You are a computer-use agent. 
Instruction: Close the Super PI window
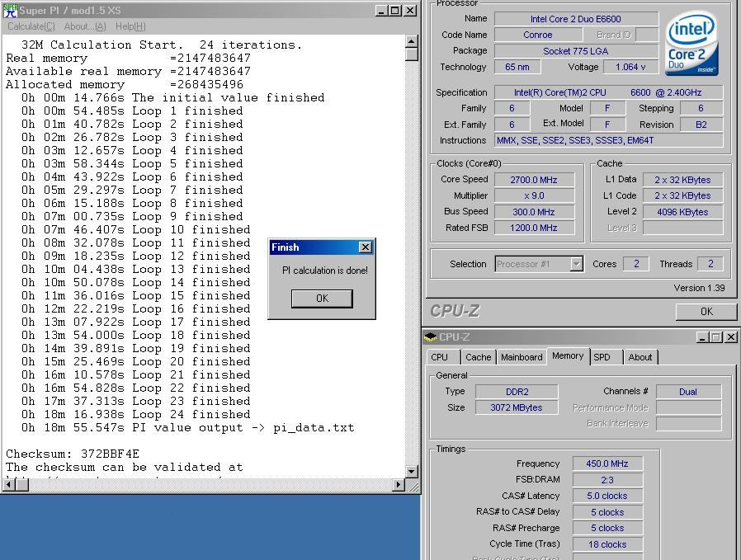411,11
